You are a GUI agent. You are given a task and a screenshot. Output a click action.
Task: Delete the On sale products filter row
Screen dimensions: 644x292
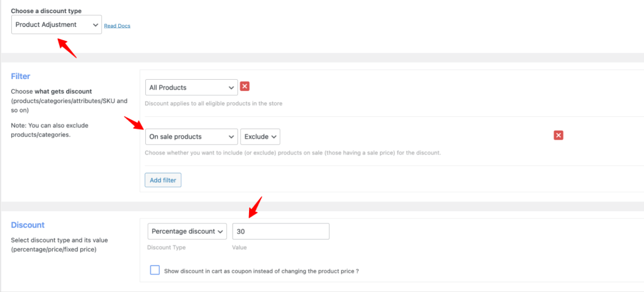[x=558, y=136]
